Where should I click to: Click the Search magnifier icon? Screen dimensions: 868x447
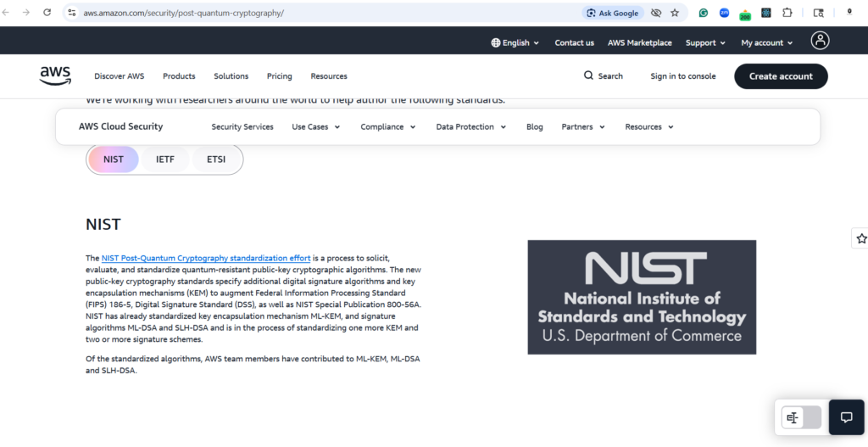588,75
